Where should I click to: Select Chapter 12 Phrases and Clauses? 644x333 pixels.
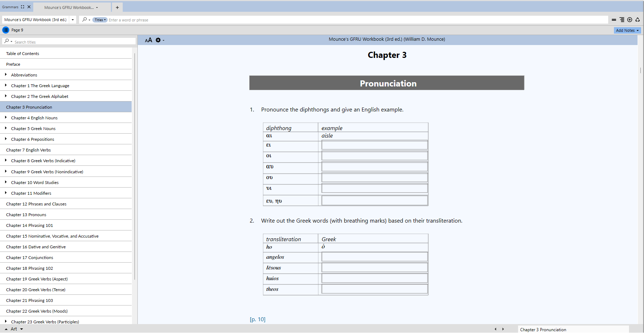(x=66, y=204)
